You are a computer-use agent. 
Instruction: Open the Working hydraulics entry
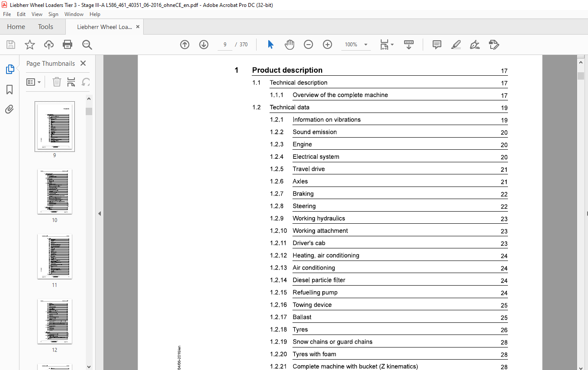pyautogui.click(x=319, y=219)
